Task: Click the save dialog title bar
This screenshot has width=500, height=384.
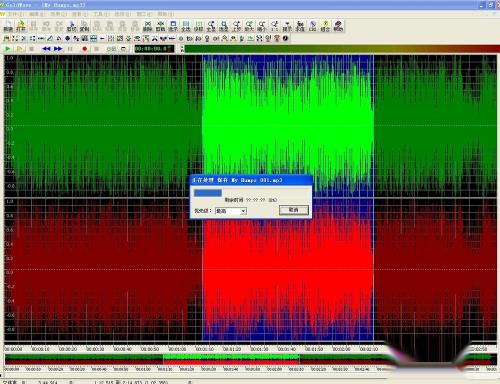Action: click(x=251, y=180)
